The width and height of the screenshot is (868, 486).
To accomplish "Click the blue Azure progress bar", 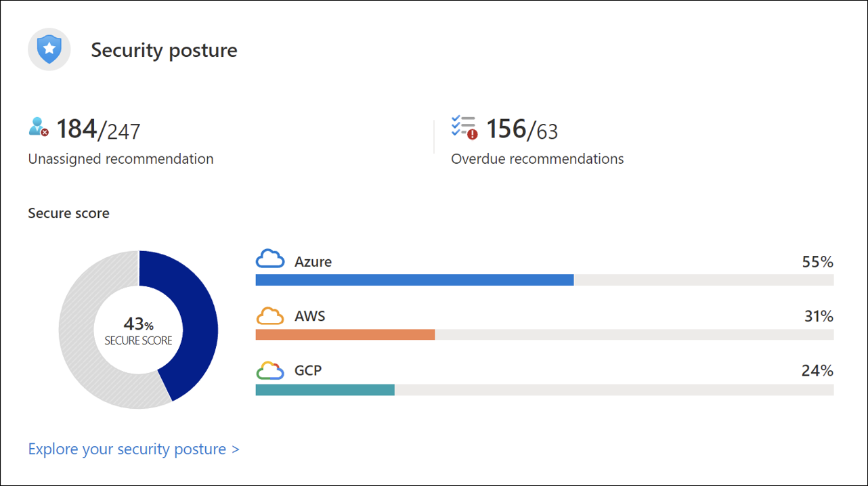I will click(x=414, y=280).
